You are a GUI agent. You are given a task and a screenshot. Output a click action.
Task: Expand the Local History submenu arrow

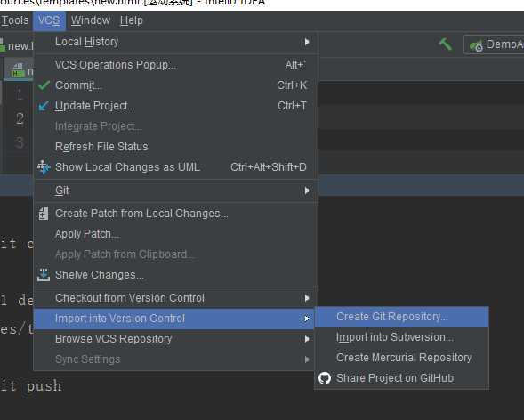click(307, 42)
